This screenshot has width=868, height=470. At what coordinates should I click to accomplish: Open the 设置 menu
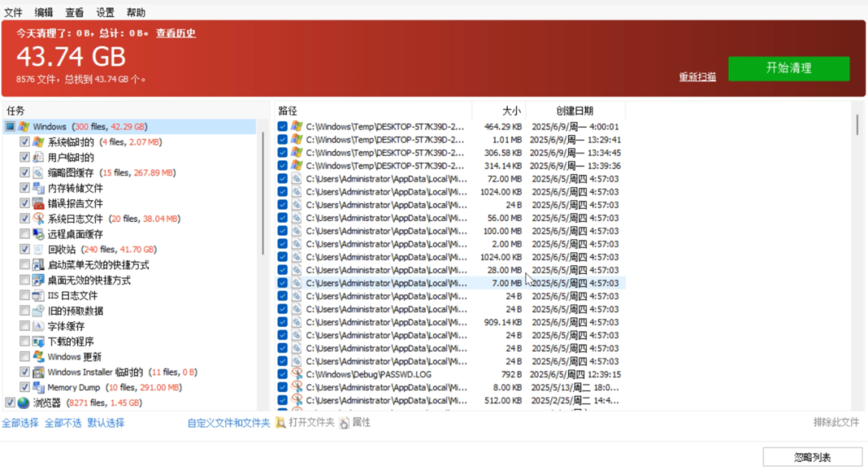(105, 12)
